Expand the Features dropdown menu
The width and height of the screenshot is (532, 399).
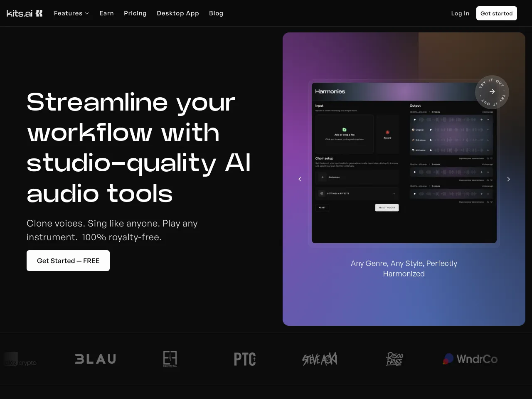(x=71, y=13)
